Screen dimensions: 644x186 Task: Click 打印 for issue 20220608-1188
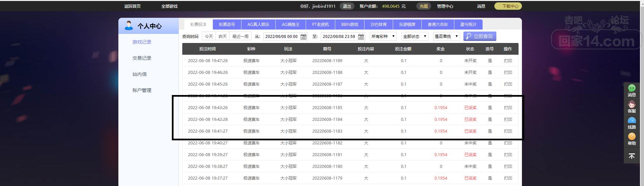508,73
